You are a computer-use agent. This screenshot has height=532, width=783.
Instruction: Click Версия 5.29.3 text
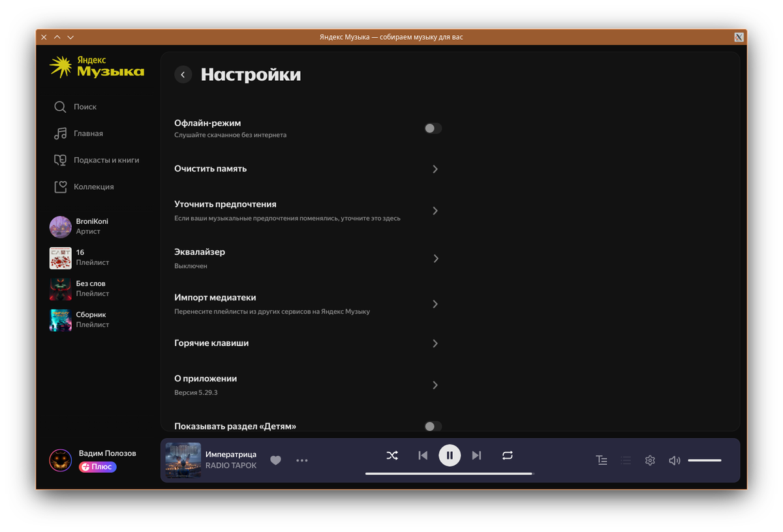pyautogui.click(x=196, y=392)
